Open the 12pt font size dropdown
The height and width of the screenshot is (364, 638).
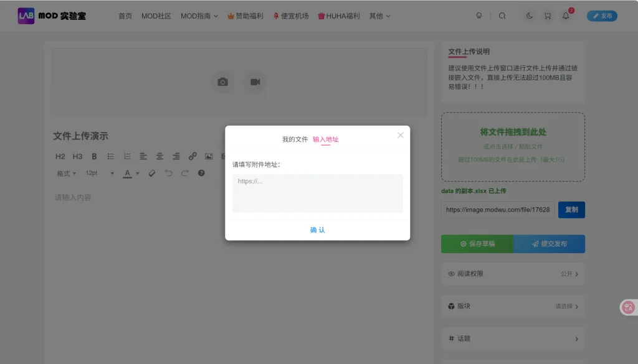[x=100, y=174]
